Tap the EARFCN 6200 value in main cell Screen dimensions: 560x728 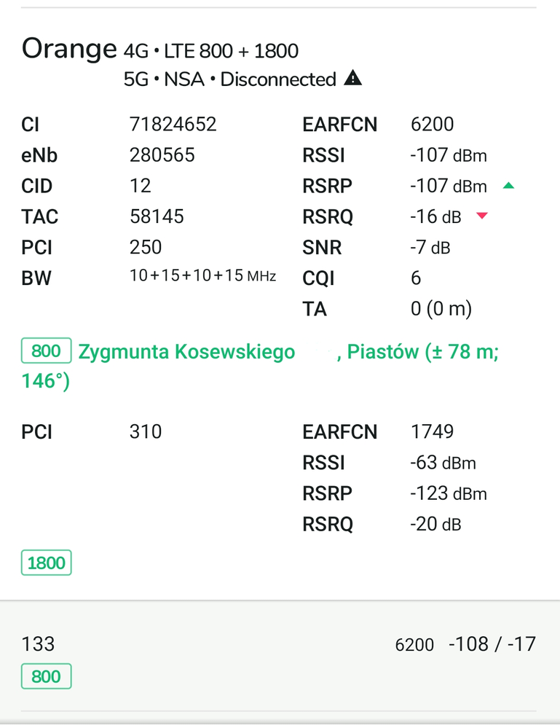[x=432, y=125]
